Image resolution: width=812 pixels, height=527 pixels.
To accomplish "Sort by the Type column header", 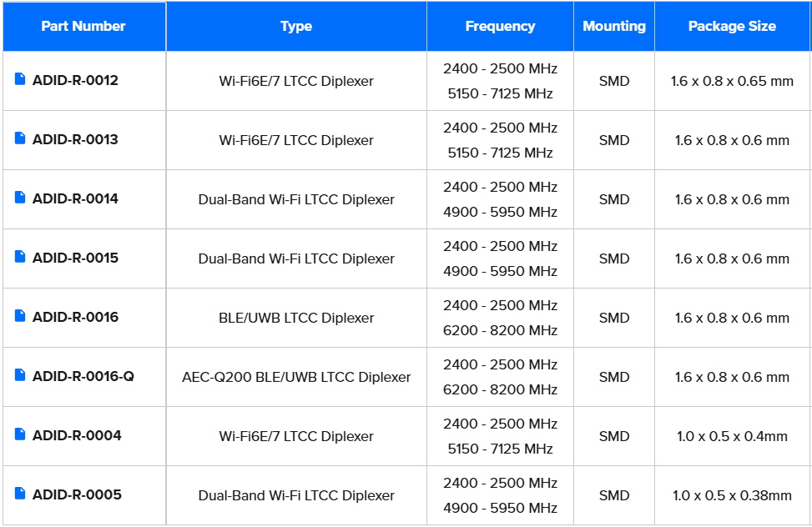I will tap(296, 26).
